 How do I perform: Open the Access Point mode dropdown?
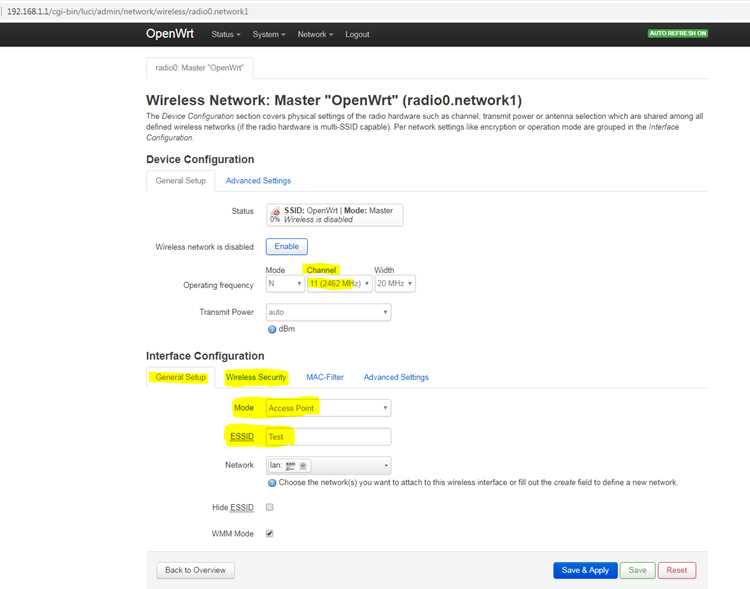click(328, 408)
